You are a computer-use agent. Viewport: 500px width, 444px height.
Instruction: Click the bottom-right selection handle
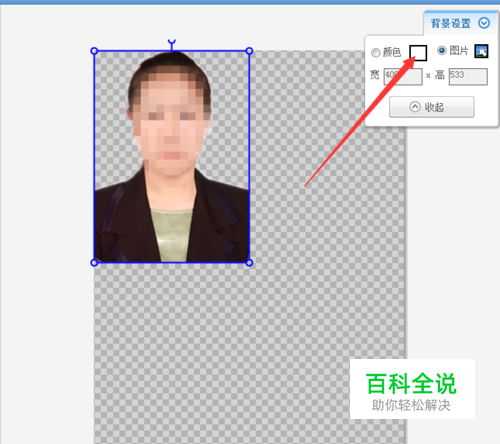coord(249,263)
